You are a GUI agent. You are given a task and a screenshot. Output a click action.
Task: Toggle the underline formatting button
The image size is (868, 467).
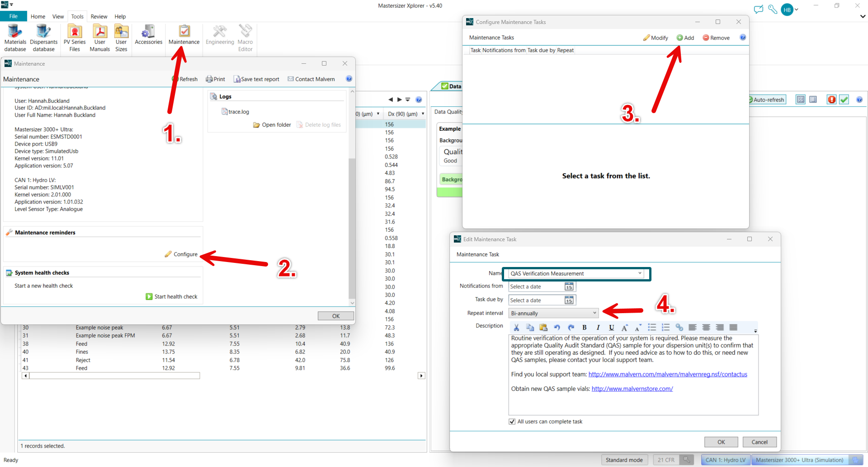coord(611,328)
